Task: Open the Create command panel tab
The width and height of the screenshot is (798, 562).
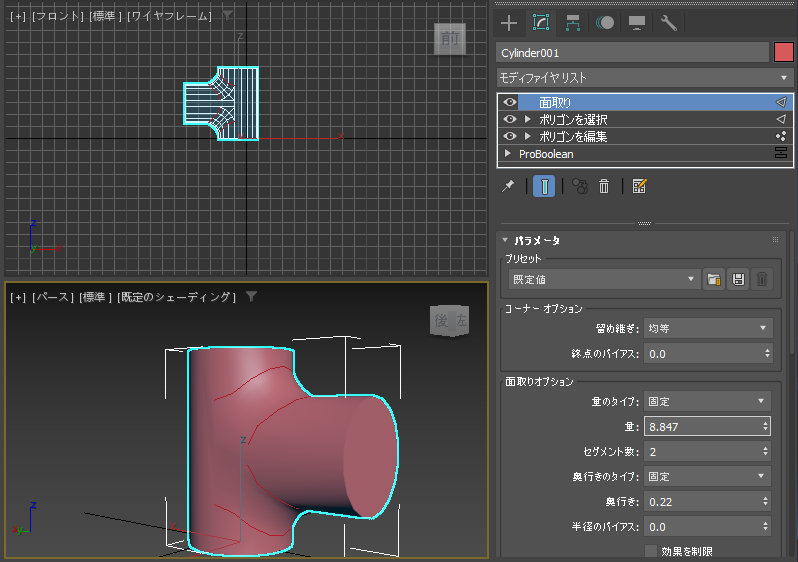Action: [509, 23]
